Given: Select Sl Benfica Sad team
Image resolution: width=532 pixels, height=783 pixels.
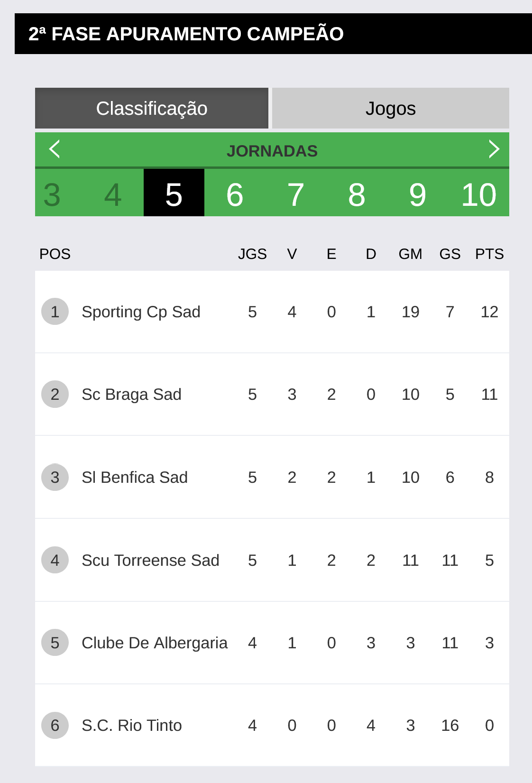Looking at the screenshot, I should pos(135,478).
